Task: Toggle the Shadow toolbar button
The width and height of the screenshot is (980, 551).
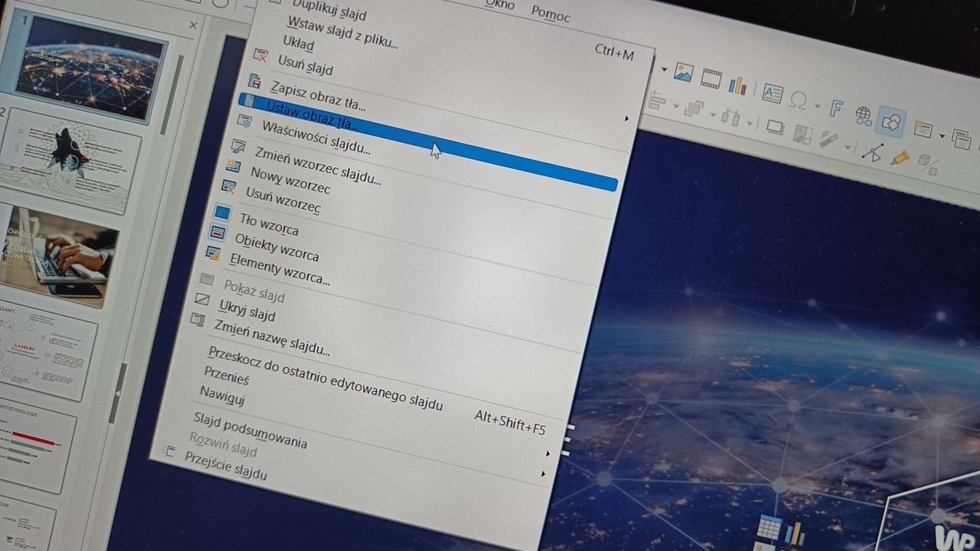Action: pos(775,127)
